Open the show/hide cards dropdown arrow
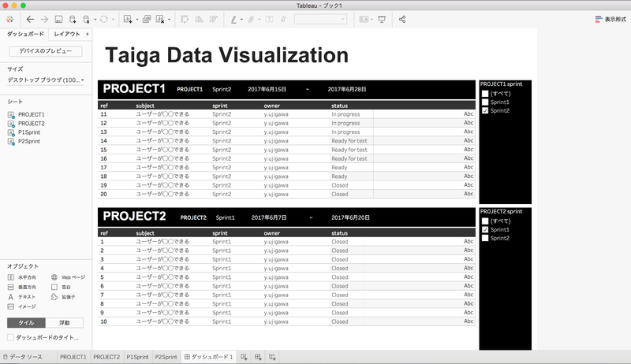This screenshot has height=364, width=631. pyautogui.click(x=372, y=19)
